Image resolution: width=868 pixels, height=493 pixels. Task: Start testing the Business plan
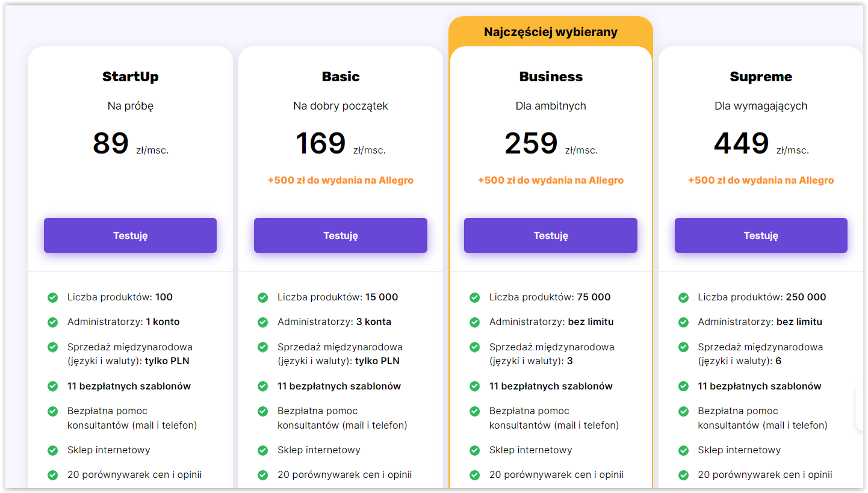[x=551, y=235]
